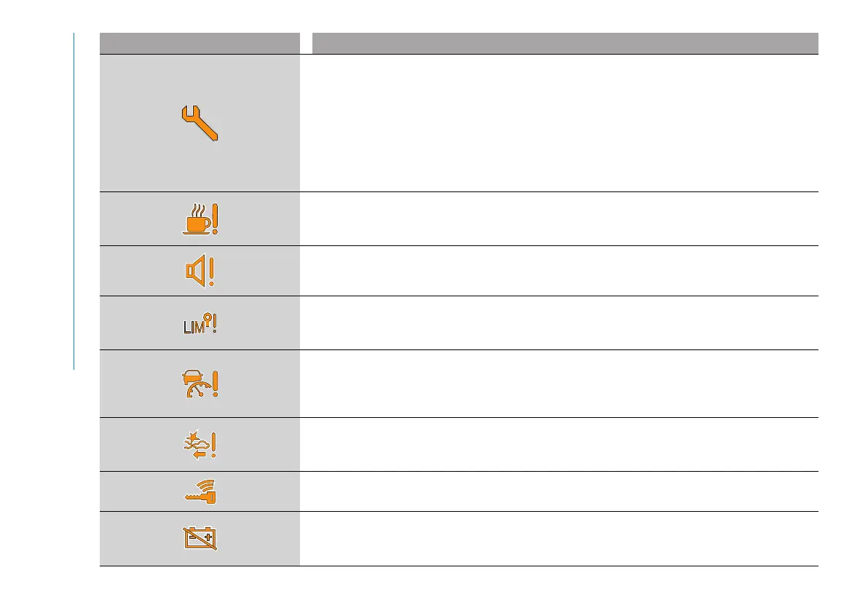Select the LIM speed limiter warning icon
The image size is (868, 613).
[200, 323]
